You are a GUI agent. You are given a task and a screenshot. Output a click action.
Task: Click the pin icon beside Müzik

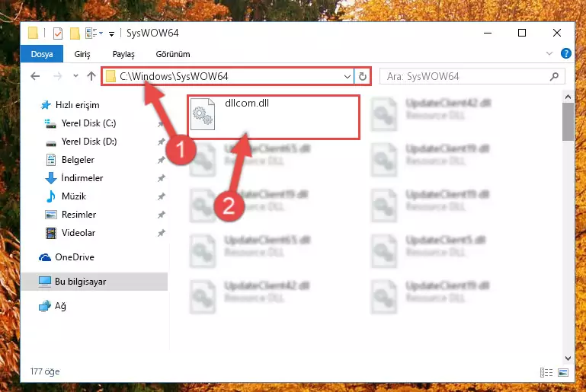161,196
